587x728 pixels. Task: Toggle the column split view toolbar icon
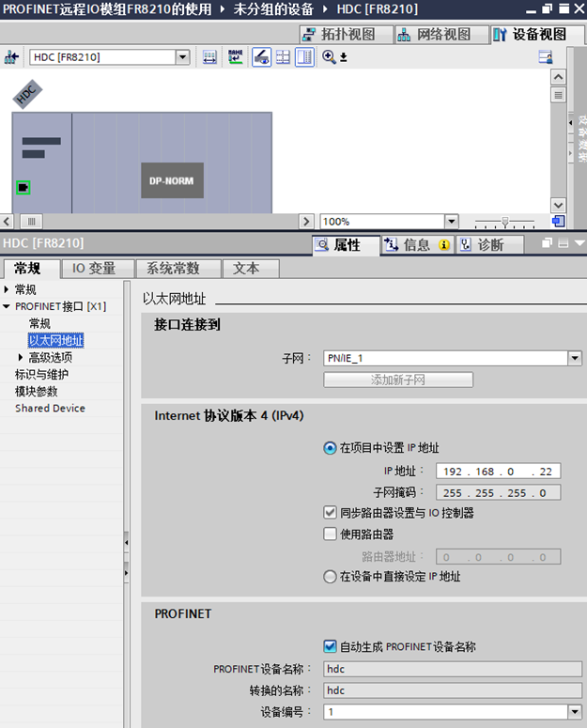click(304, 57)
